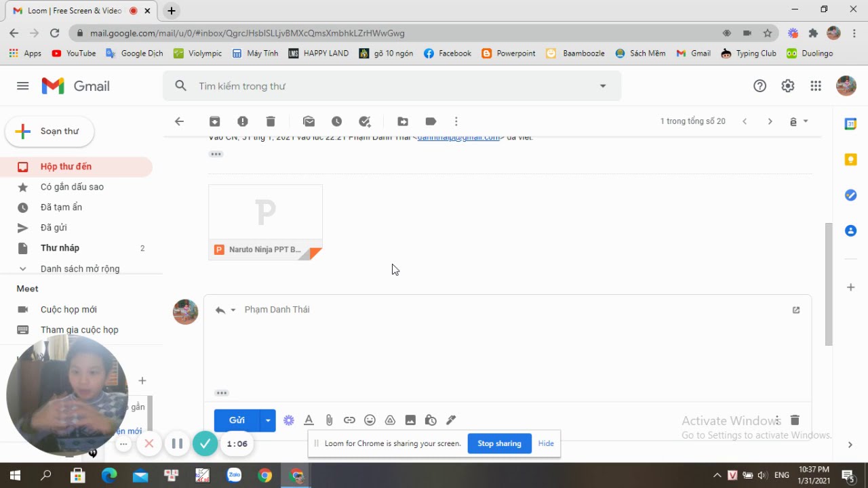Open Labels icon in toolbar
This screenshot has height=488, width=868.
tap(431, 121)
